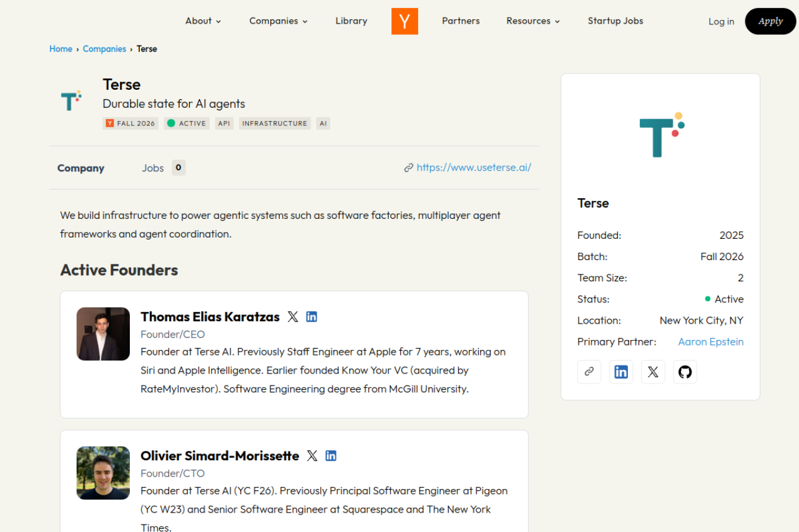Select the API tag
Screen dimensions: 799x532
[224, 123]
